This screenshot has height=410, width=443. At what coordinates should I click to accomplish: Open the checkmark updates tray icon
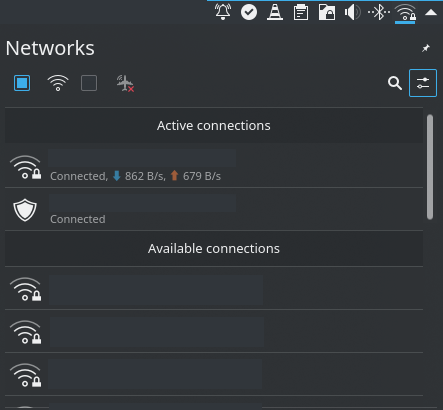[x=249, y=12]
